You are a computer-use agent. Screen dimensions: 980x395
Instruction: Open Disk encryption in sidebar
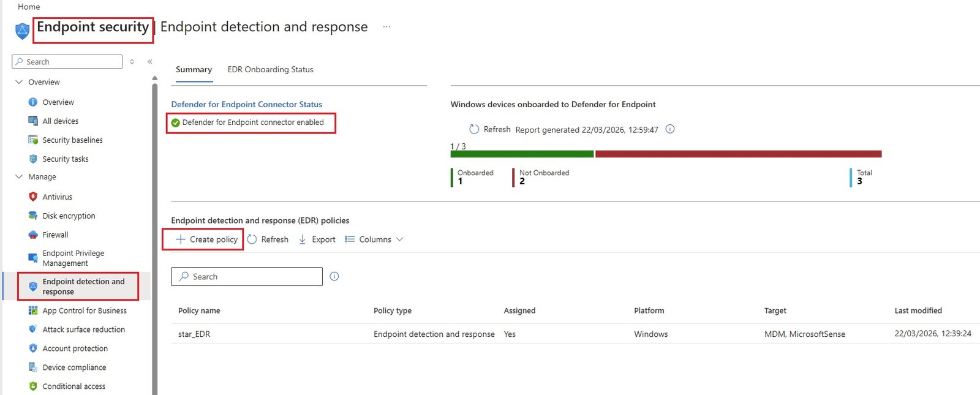point(69,216)
